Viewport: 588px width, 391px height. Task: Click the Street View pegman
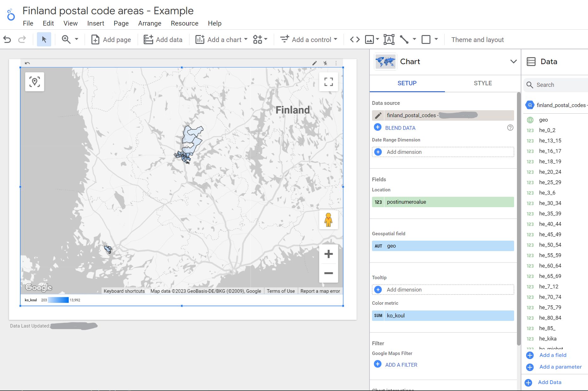pos(328,220)
